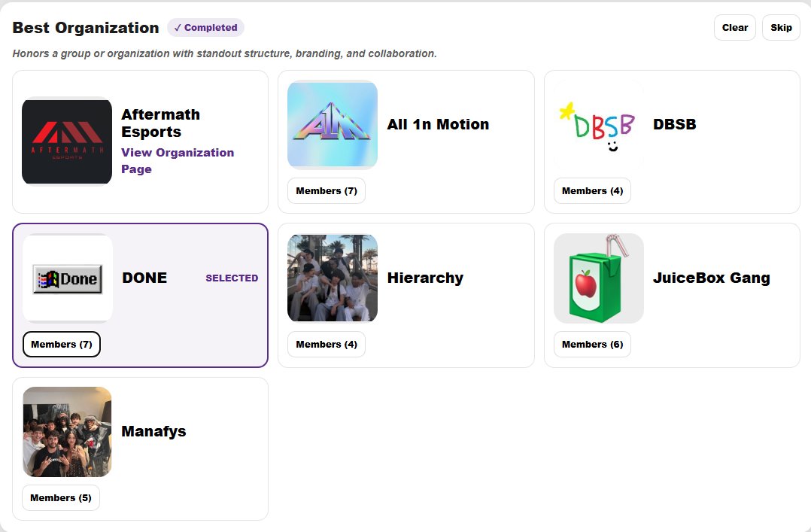The width and height of the screenshot is (811, 532).
Task: Click the Manafys group photo
Action: [x=67, y=432]
